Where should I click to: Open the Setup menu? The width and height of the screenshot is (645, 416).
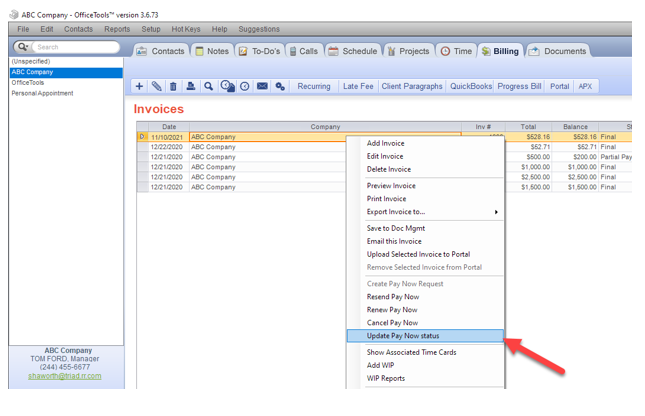coord(151,29)
